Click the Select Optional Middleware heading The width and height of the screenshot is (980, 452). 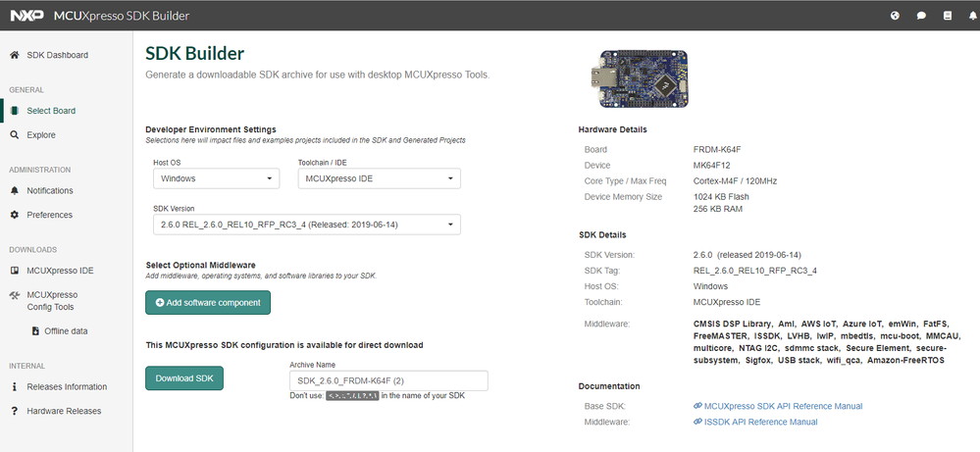[x=201, y=265]
